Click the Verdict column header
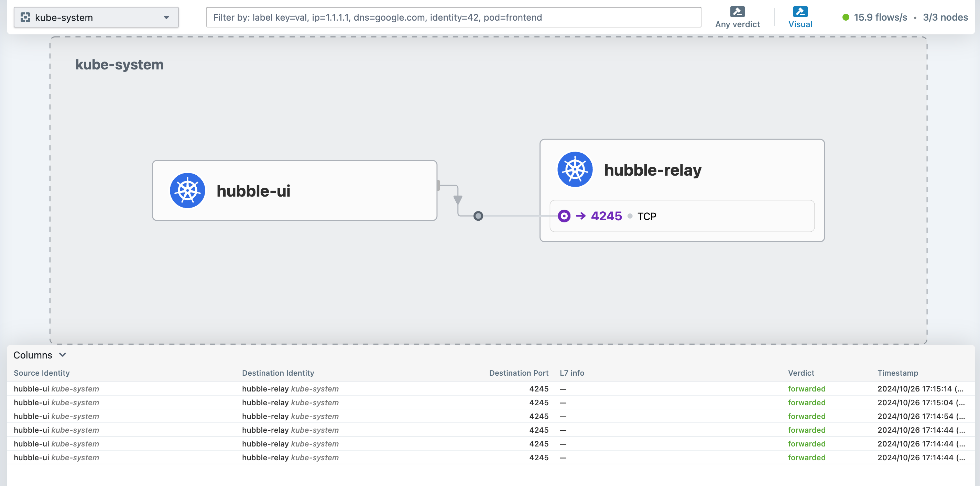Viewport: 980px width, 486px height. (801, 373)
